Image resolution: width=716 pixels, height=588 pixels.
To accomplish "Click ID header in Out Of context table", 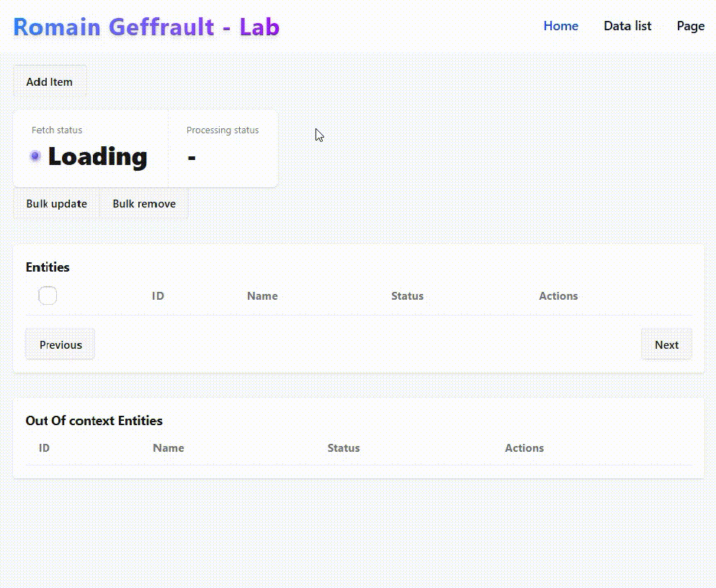I will point(44,448).
